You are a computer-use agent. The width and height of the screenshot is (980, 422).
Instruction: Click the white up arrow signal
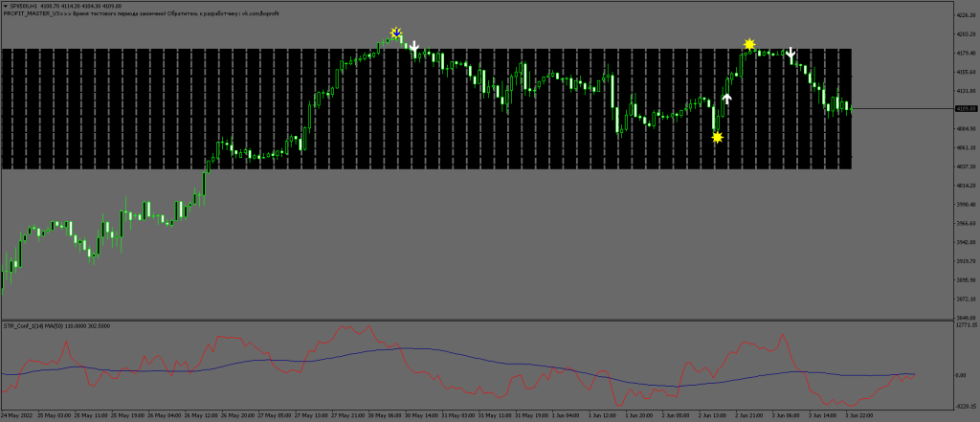(x=726, y=98)
